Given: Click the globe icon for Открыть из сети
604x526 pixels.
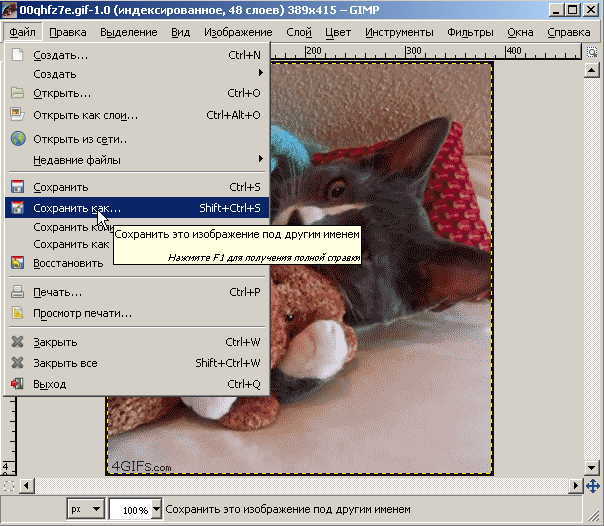Looking at the screenshot, I should point(17,139).
